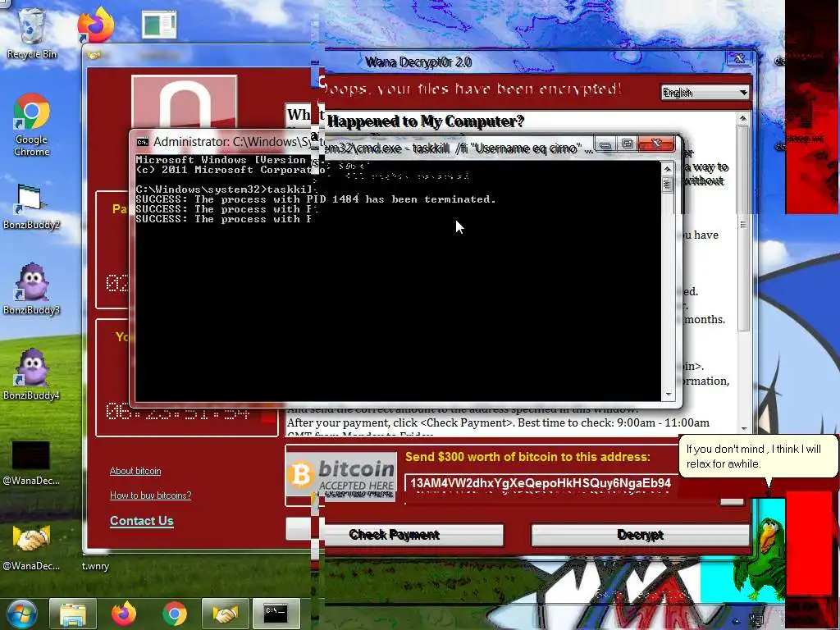Click the Decrypt button

640,535
